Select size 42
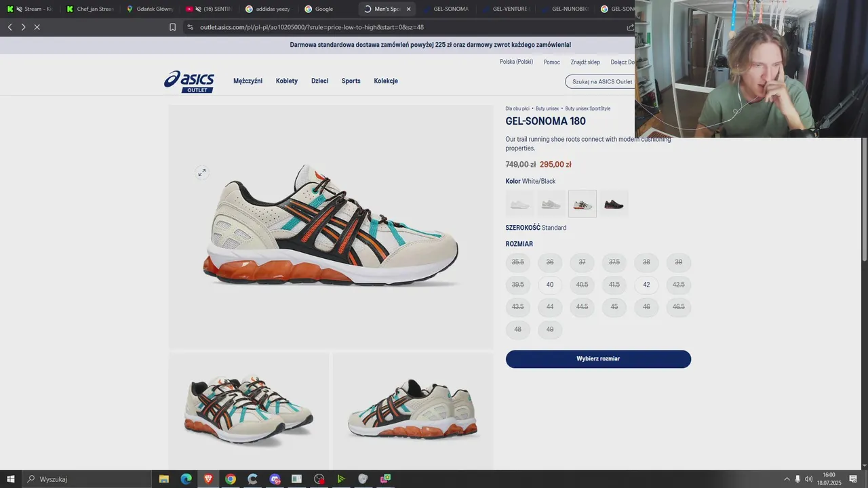 pyautogui.click(x=646, y=285)
